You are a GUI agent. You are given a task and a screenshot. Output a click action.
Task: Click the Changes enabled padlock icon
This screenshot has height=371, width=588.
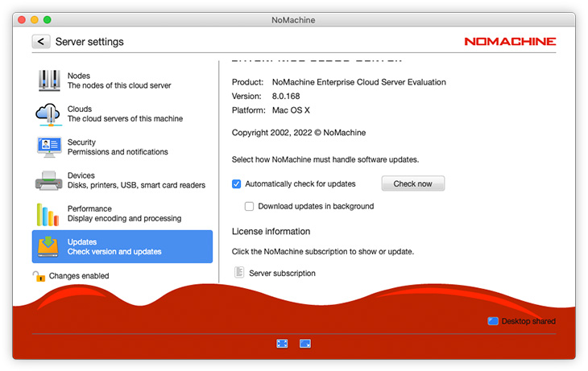(x=39, y=276)
